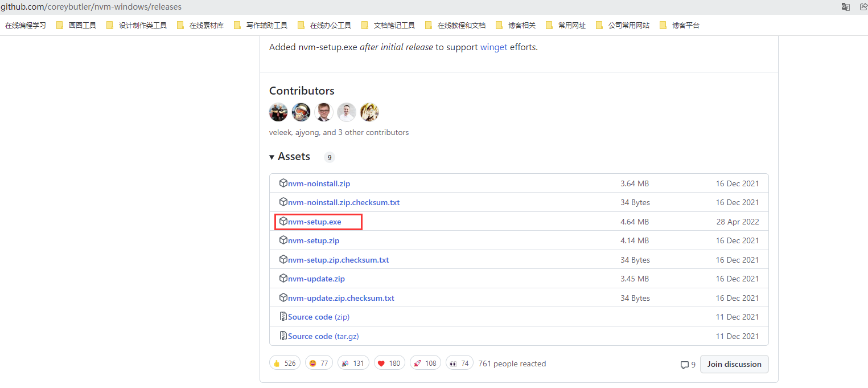Open the 写作辅助工具 bookmark folder

tap(261, 25)
